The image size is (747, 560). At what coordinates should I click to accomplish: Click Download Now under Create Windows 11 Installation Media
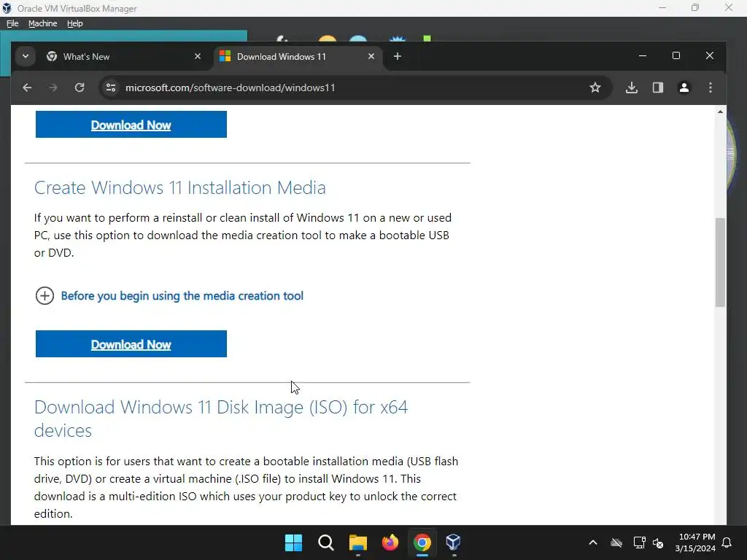[131, 344]
